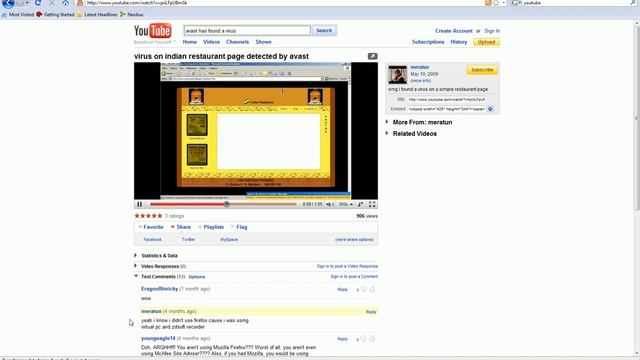
Task: Expand Video Responses section
Action: point(160,266)
